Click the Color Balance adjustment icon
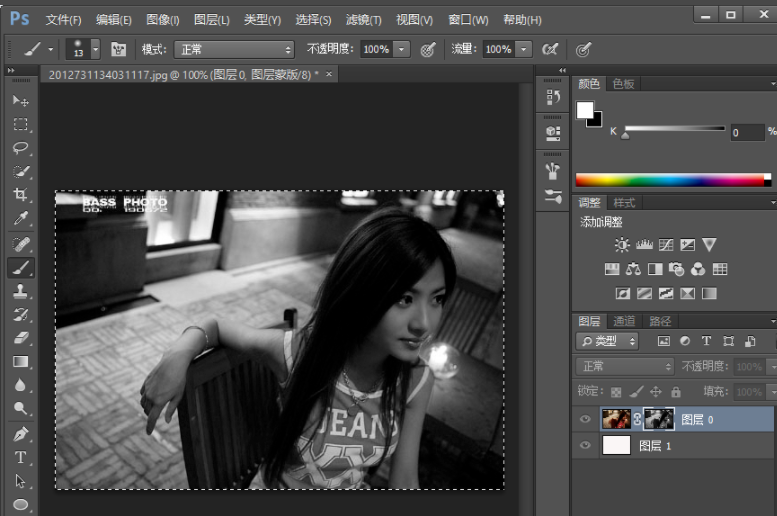The width and height of the screenshot is (777, 516). (x=633, y=269)
